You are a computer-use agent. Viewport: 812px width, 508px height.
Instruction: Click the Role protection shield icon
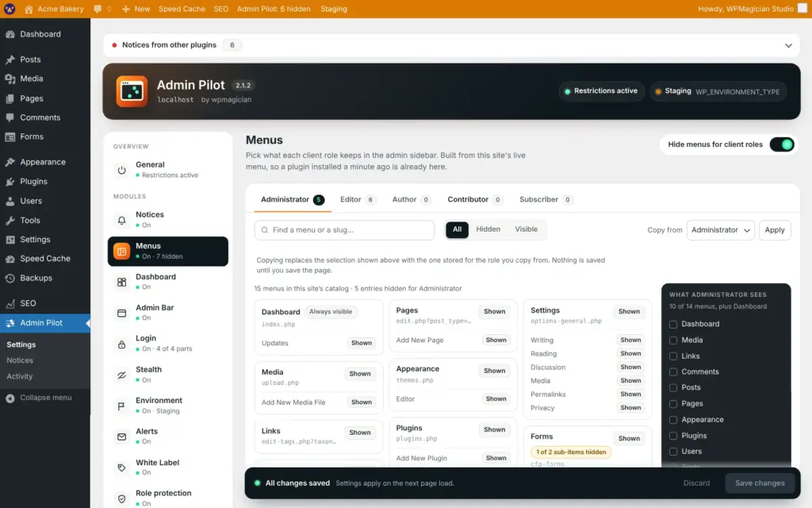(x=121, y=498)
